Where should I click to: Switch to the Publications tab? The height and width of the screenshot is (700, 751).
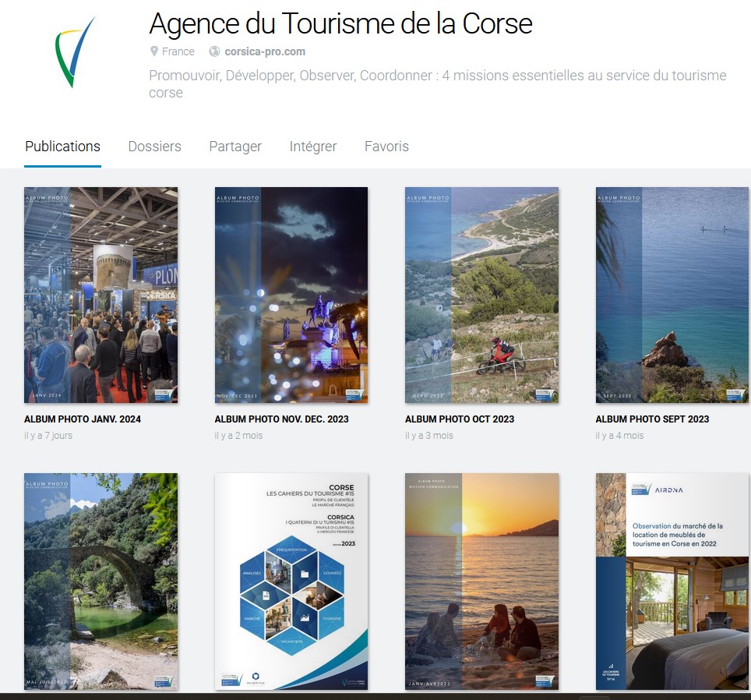point(63,146)
